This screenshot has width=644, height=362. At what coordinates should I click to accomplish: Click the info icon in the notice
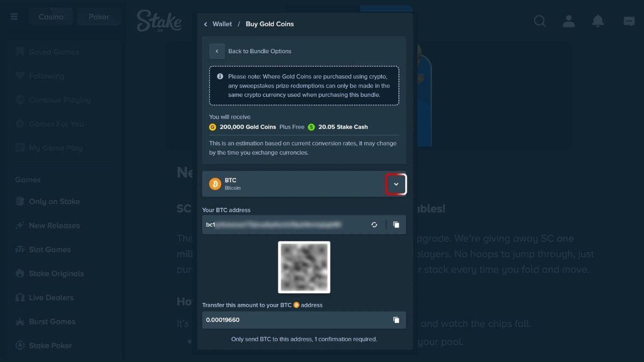click(220, 77)
